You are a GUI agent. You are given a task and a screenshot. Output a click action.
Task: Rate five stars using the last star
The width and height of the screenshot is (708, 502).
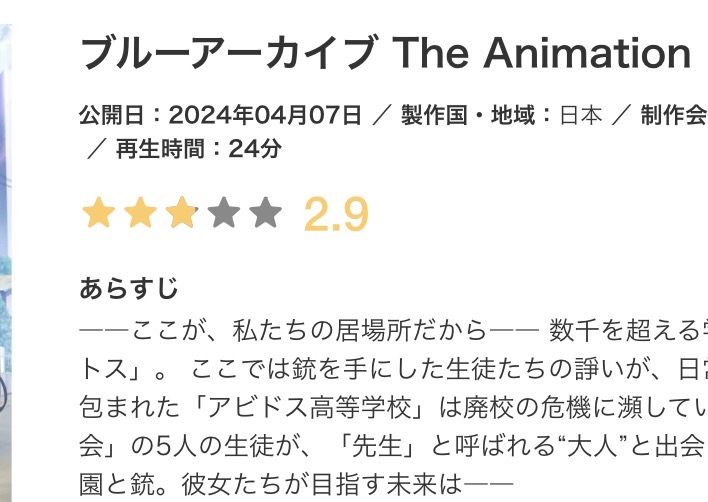(x=266, y=213)
